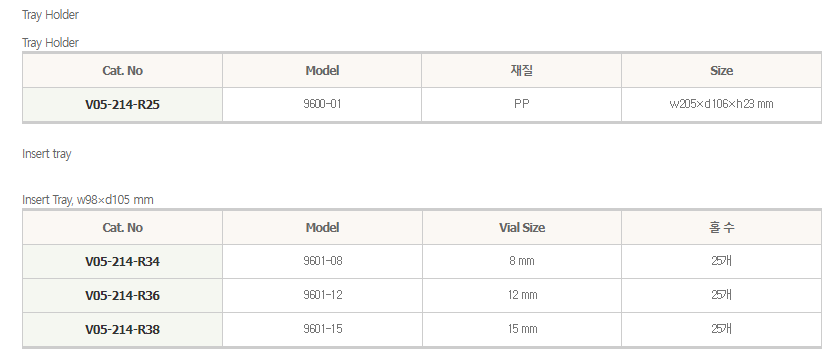Click 25개 in the V05-214-R34 row
837x361 pixels.
[721, 262]
